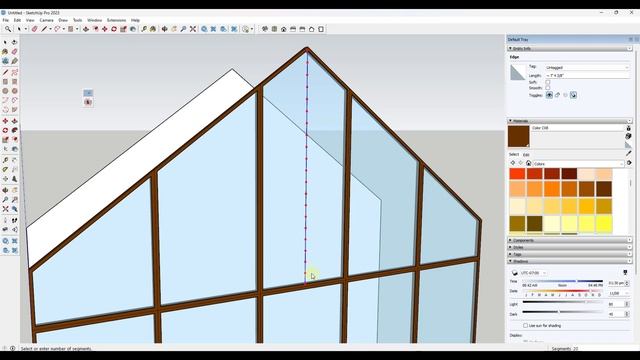Pick the Line pencil tool in the top toolbar
Screen dimensions: 640x360
[x=44, y=29]
